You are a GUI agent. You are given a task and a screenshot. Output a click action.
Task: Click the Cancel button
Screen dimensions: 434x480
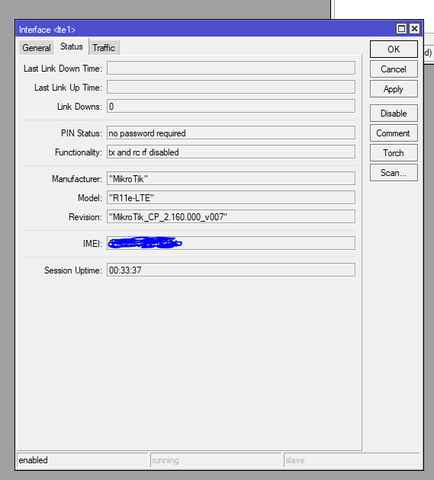(394, 69)
